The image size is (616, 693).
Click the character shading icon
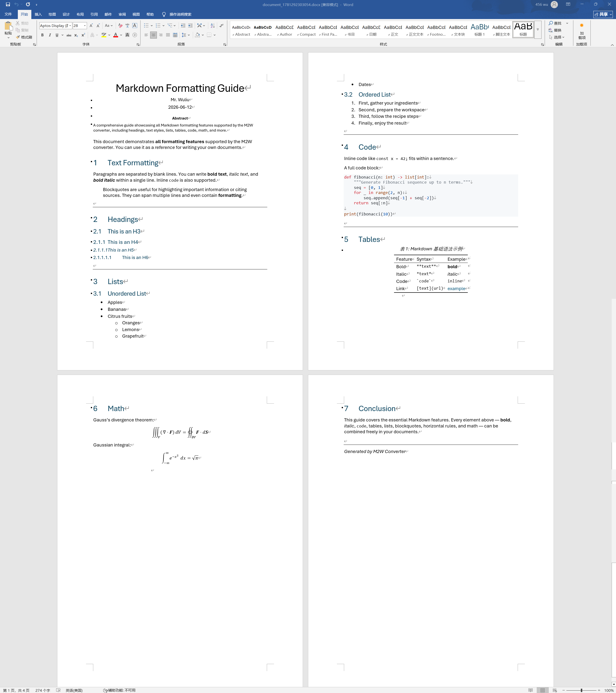pyautogui.click(x=127, y=35)
